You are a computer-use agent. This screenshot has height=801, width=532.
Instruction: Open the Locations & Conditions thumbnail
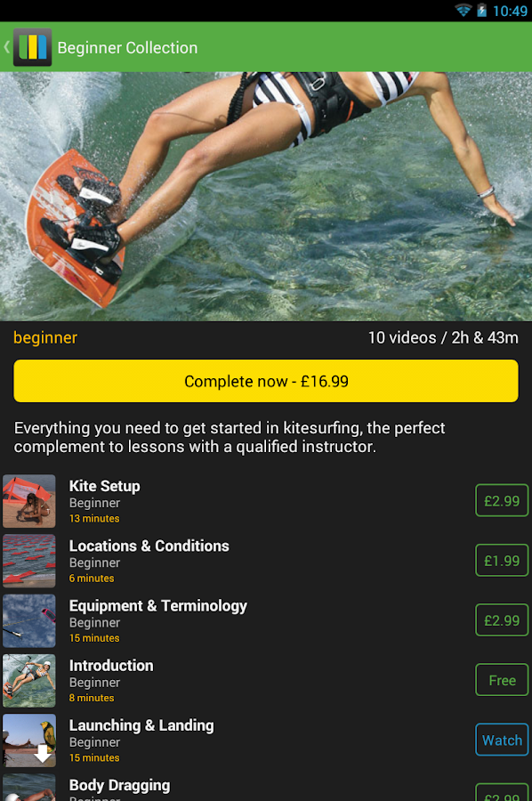click(x=29, y=561)
